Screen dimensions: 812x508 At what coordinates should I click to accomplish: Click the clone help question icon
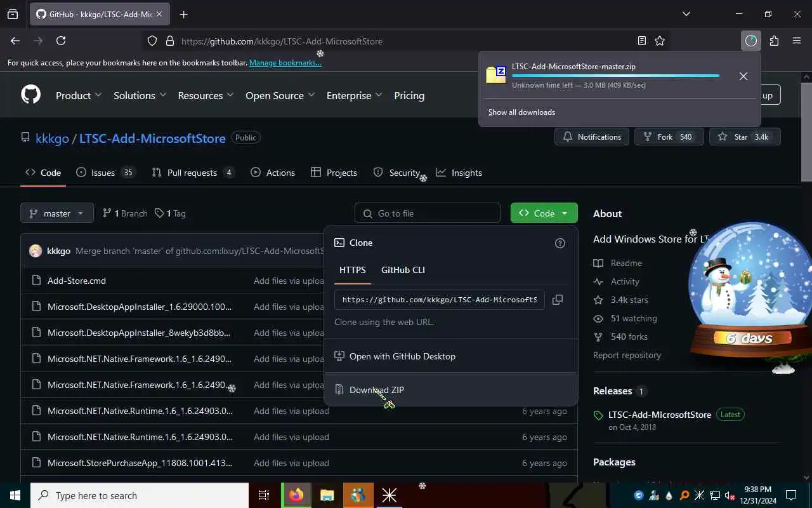pos(560,243)
